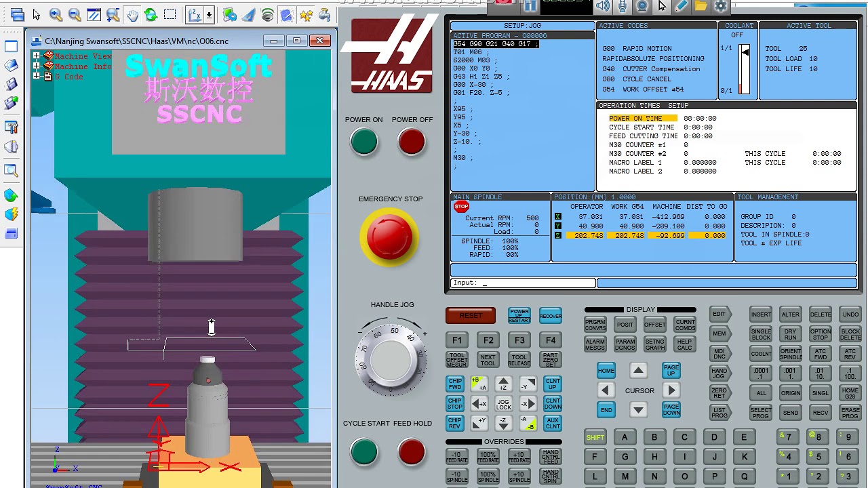Open the settings gear in the top bar

point(721,6)
